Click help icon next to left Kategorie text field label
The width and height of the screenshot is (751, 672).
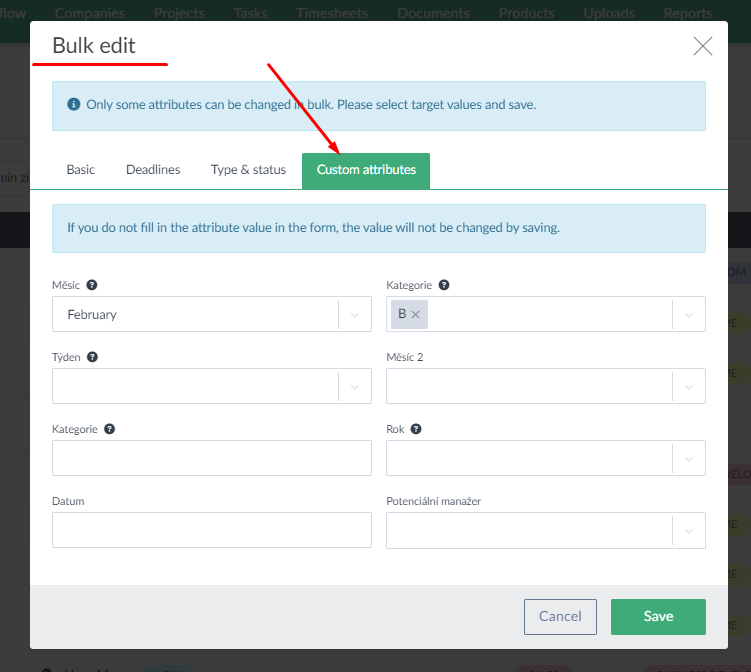coord(109,429)
